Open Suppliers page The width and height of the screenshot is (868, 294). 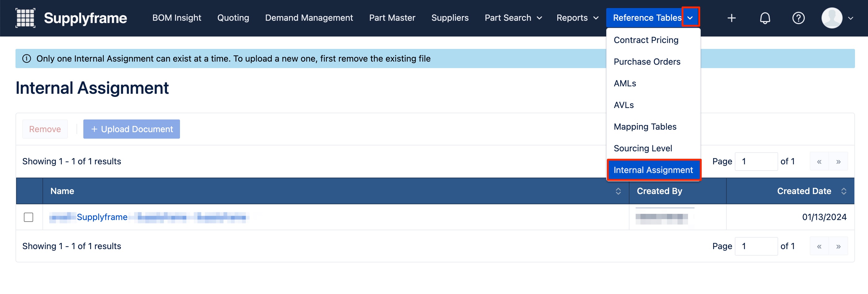(450, 18)
